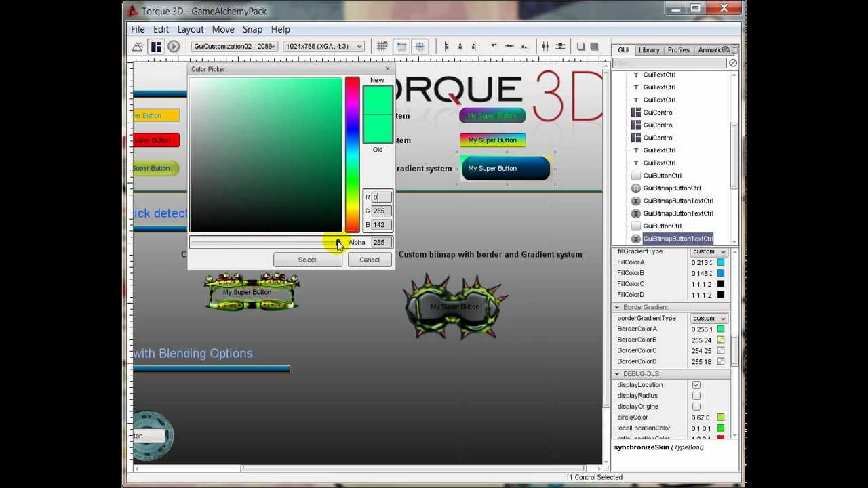Click the trash icon at panel top right
Image resolution: width=868 pixels, height=488 pixels.
tap(735, 49)
